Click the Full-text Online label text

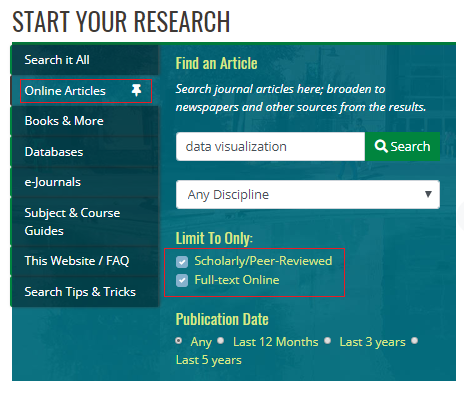click(x=237, y=280)
